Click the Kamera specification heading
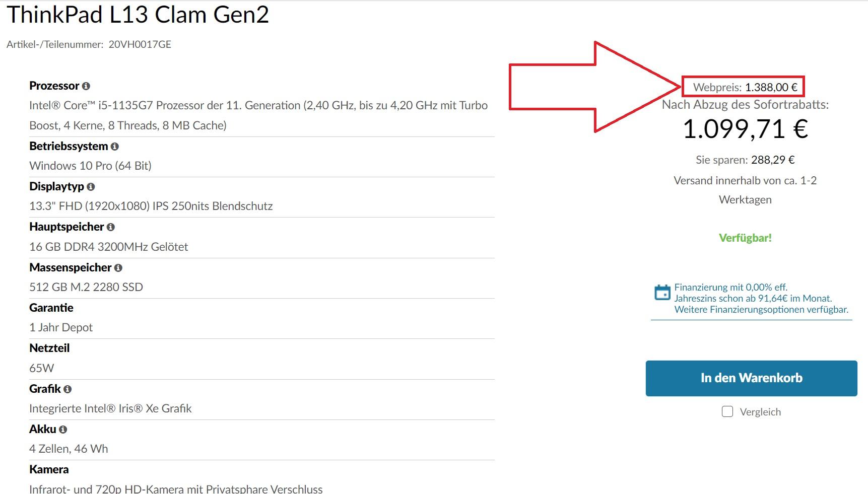 pyautogui.click(x=49, y=469)
